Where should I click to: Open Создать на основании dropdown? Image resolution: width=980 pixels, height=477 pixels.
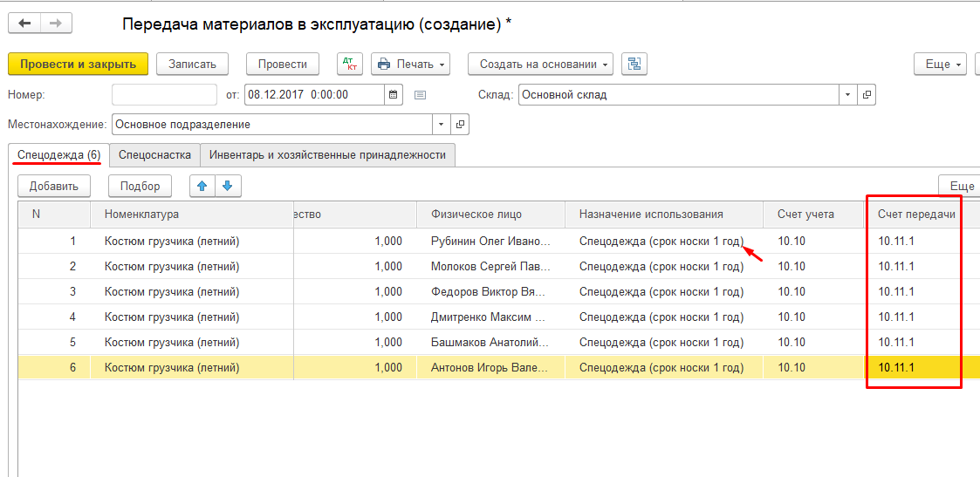(541, 64)
